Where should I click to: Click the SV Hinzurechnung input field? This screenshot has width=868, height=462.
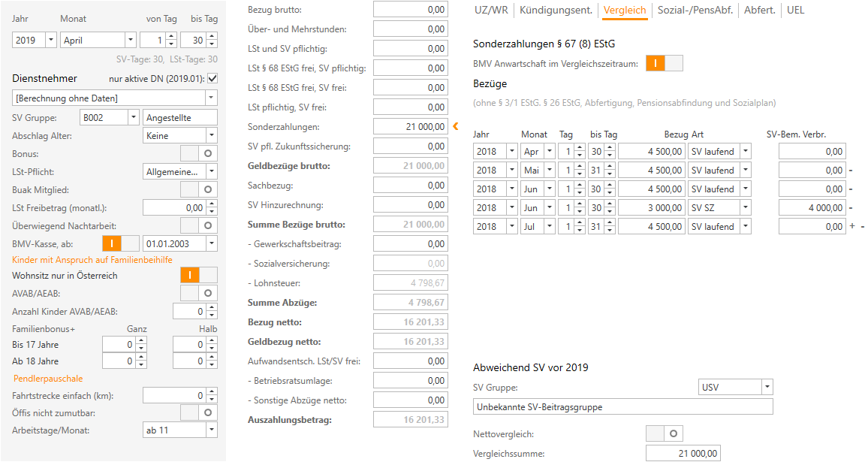(410, 205)
